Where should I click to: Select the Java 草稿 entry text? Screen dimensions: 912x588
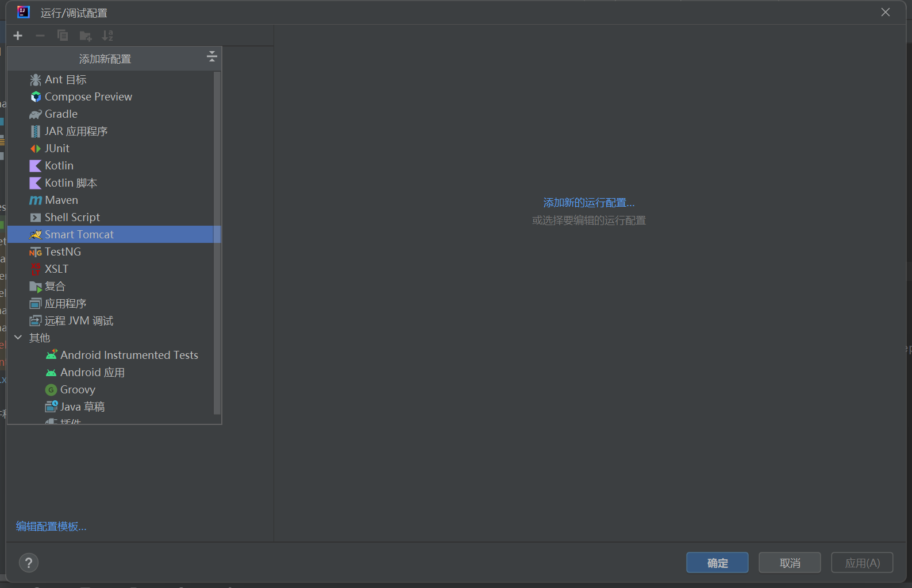pos(82,407)
